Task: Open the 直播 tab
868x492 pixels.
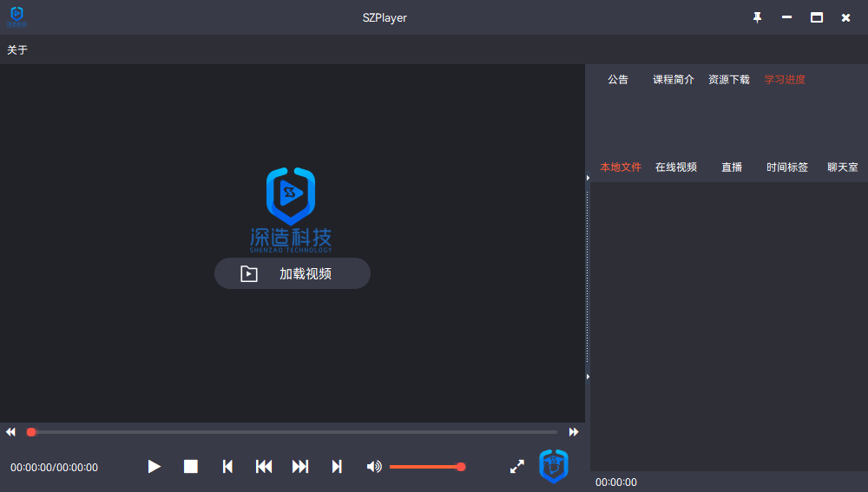Action: (731, 167)
